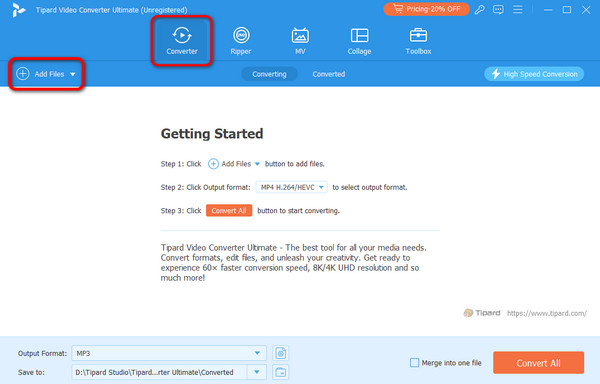The width and height of the screenshot is (600, 384).
Task: Click the register key icon
Action: click(x=479, y=10)
